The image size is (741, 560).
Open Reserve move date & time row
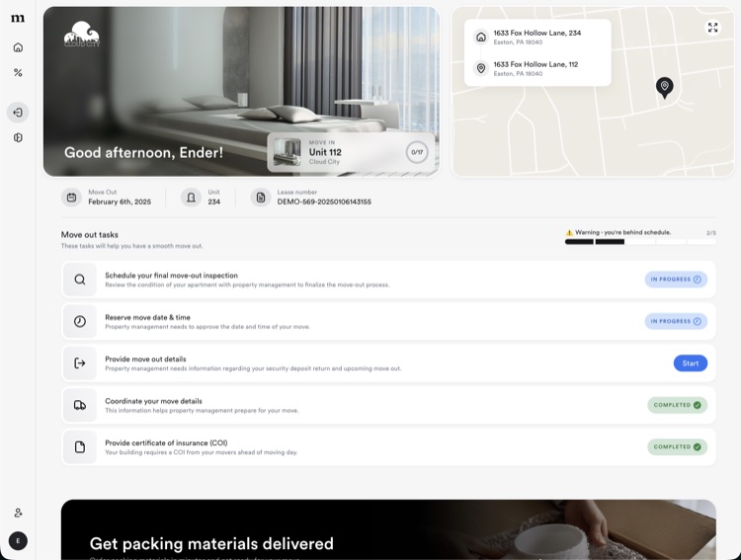point(388,321)
